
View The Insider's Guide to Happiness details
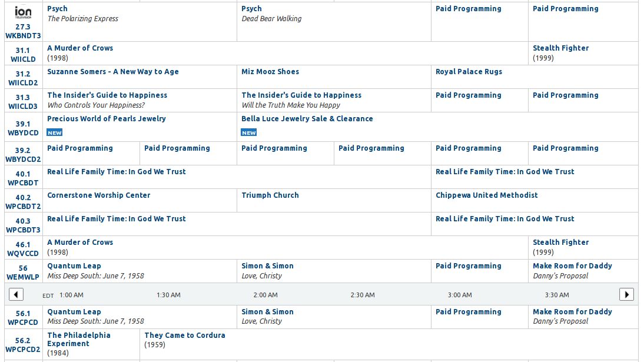tap(109, 95)
